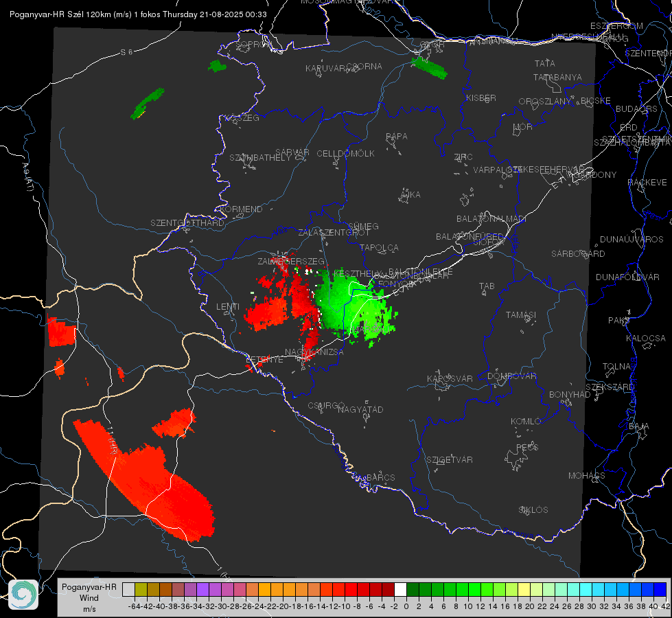
Task: Click the DOMBÓVÁR label
Action: [x=511, y=376]
